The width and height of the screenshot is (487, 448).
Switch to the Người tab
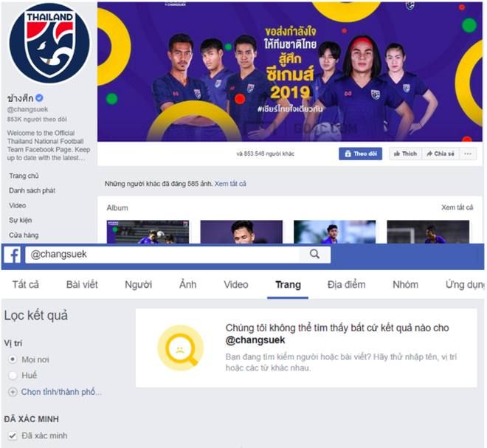tap(139, 285)
